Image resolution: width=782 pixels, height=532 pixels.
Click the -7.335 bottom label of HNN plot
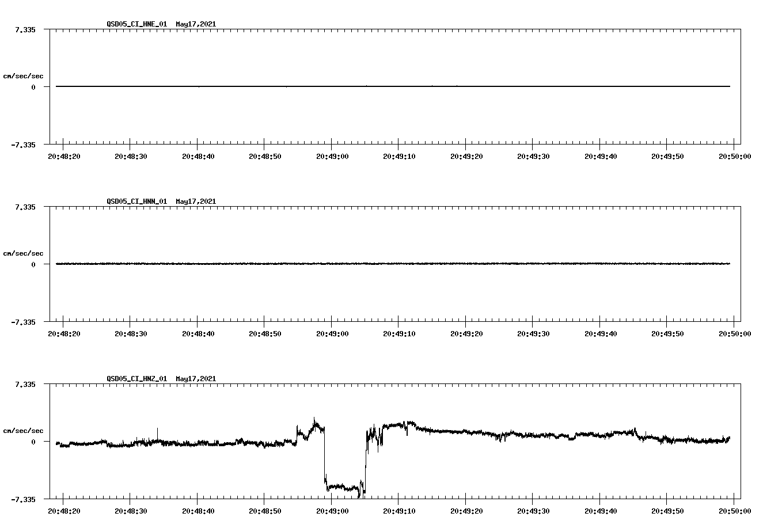[24, 322]
